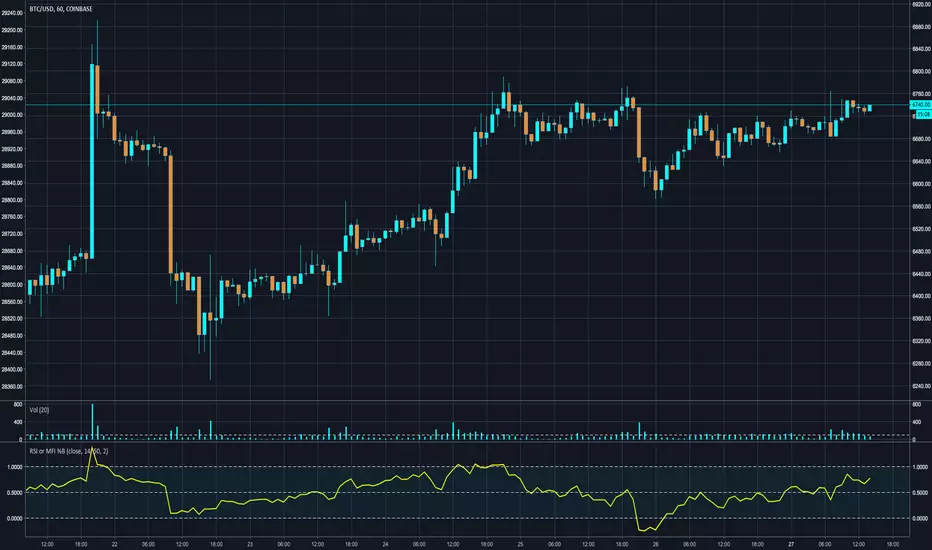Select date 25 on the time axis

tap(520, 544)
